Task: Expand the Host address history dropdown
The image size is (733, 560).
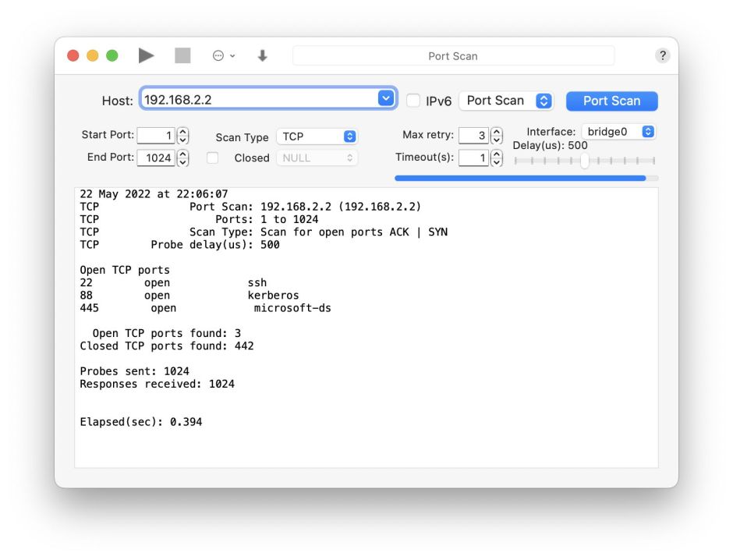Action: pos(386,98)
